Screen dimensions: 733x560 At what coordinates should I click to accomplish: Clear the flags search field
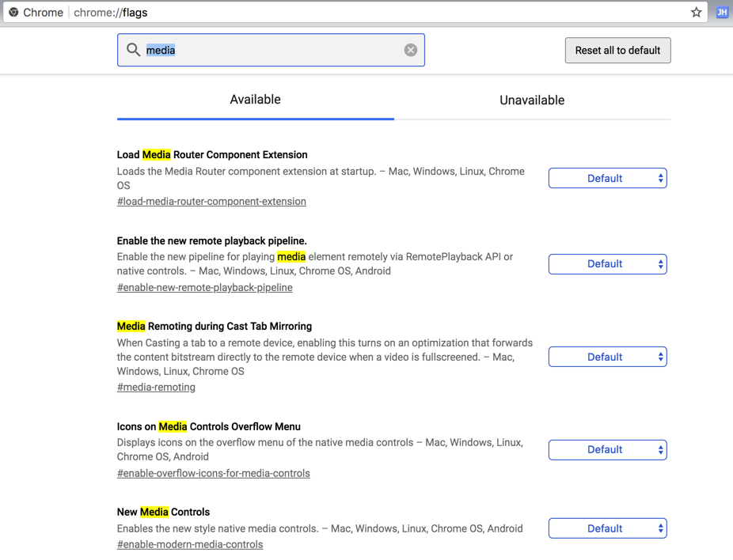411,50
